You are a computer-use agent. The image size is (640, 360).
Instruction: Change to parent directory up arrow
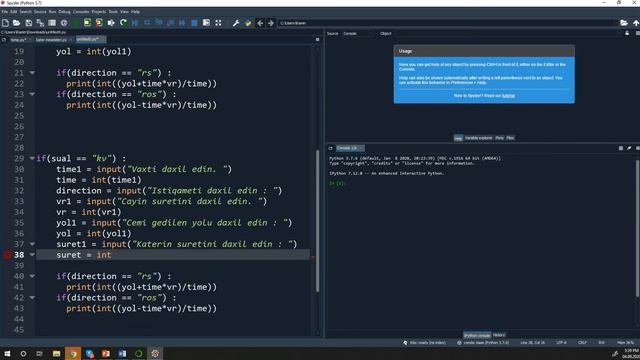636,23
